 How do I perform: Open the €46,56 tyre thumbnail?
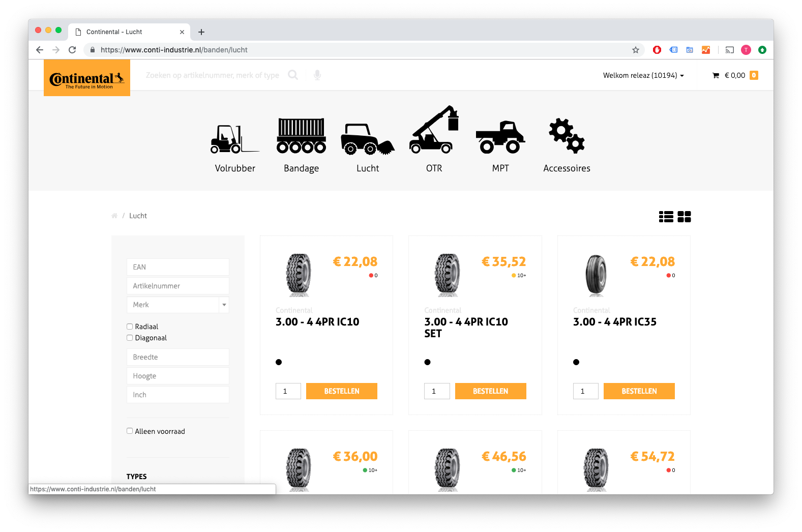tap(448, 469)
